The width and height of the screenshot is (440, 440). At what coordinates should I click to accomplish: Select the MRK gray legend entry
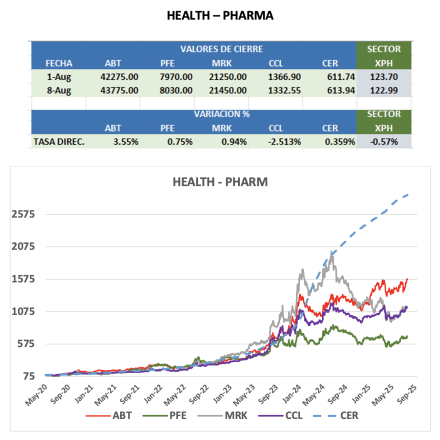pyautogui.click(x=222, y=416)
